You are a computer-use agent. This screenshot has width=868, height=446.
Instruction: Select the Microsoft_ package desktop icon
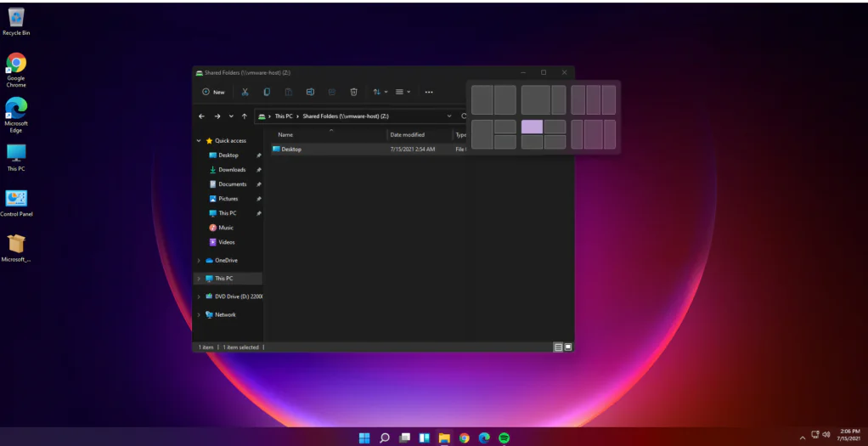pos(16,248)
